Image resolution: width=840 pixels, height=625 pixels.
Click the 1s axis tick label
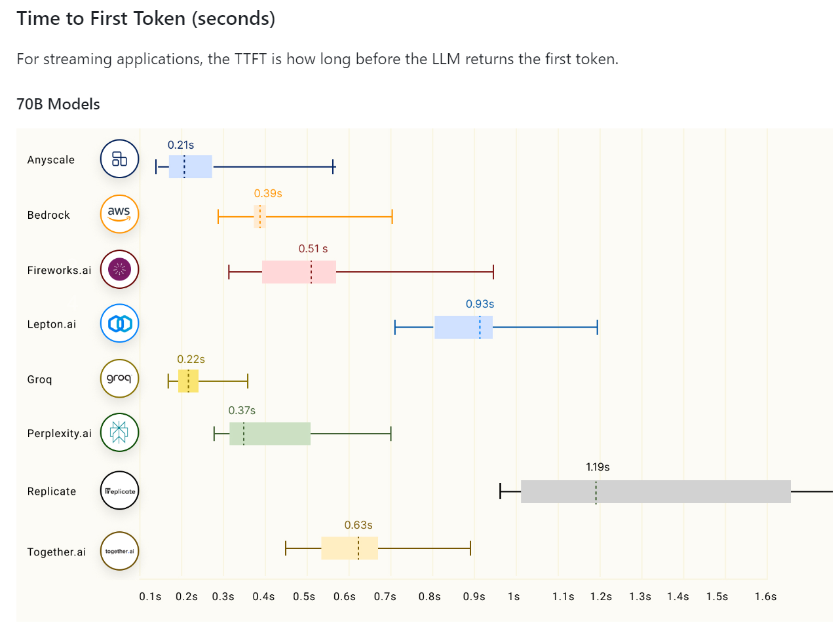click(514, 597)
